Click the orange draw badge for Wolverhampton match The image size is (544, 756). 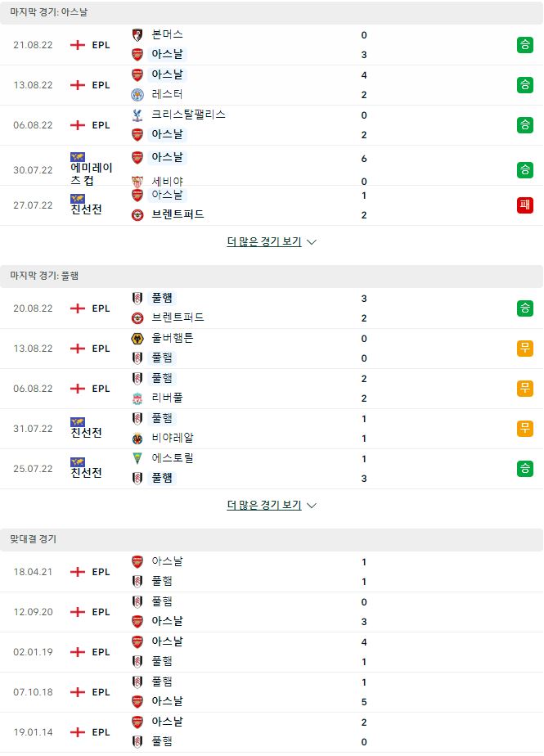pos(525,348)
